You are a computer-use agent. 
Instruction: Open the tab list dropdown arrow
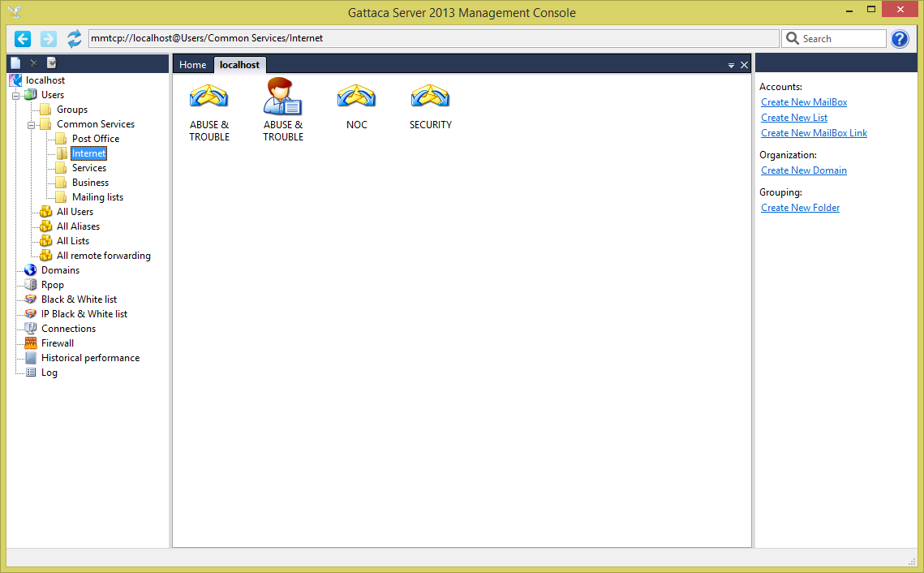click(731, 65)
